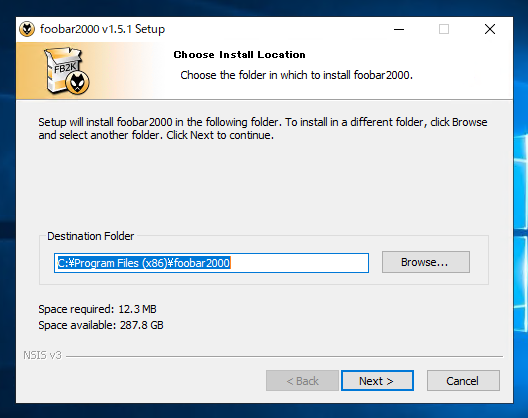Cancel the foobar2000 setup
The width and height of the screenshot is (528, 418).
pyautogui.click(x=463, y=381)
